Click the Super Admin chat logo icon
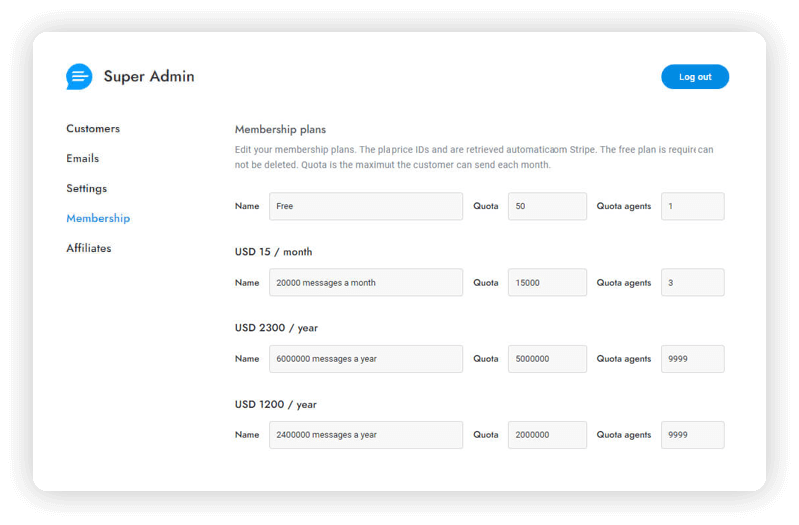 click(79, 77)
